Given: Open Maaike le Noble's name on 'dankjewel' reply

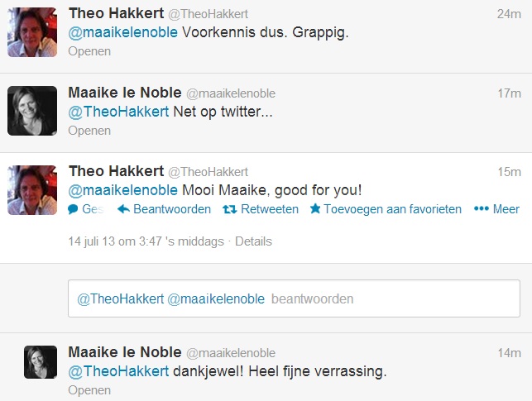Looking at the screenshot, I should point(123,352).
